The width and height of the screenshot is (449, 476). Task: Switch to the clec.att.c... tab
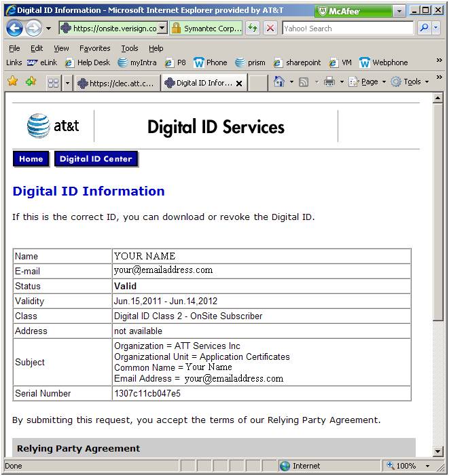(x=118, y=83)
